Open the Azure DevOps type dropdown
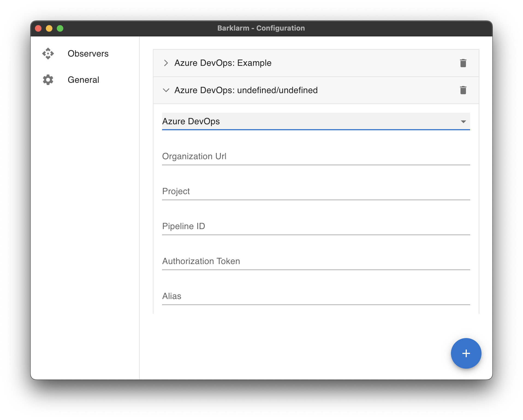Viewport: 523px width, 420px height. [x=316, y=122]
